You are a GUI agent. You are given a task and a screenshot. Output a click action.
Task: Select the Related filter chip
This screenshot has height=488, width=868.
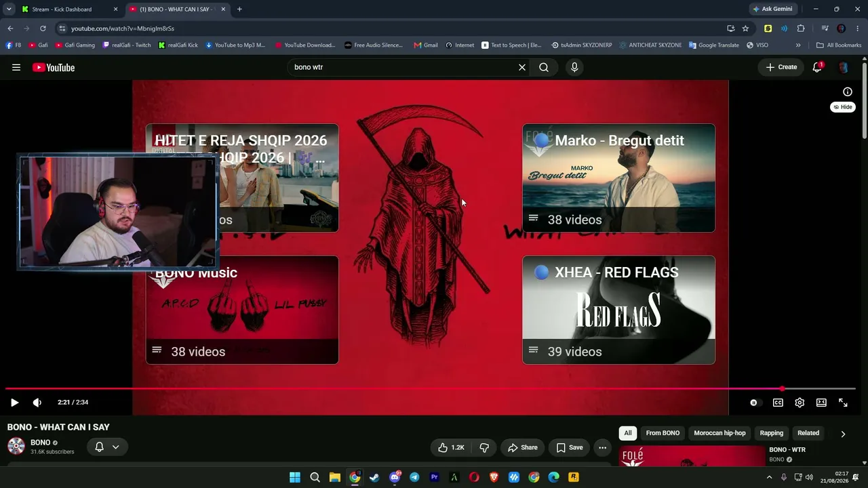pos(808,433)
